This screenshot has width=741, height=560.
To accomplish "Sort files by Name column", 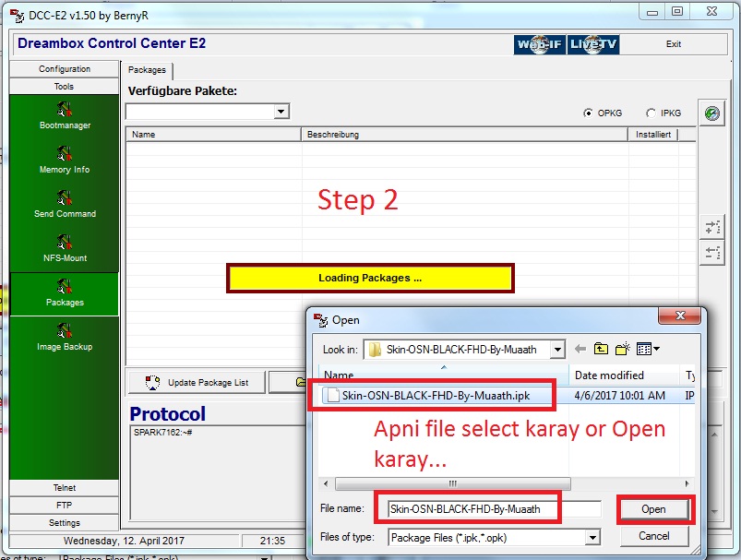I will (x=443, y=375).
